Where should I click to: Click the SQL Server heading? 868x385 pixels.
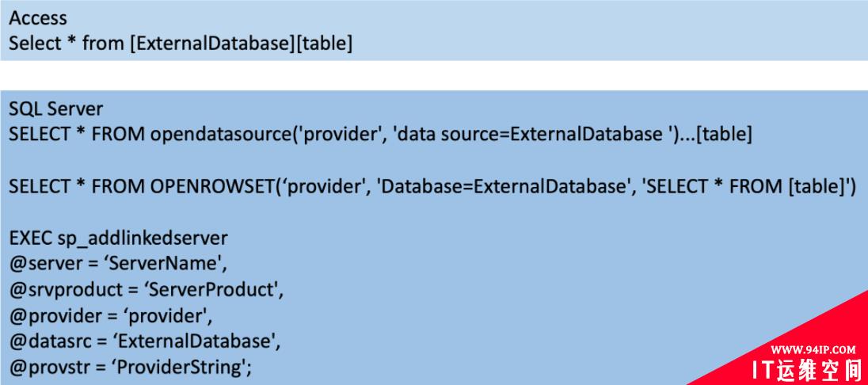tap(55, 109)
